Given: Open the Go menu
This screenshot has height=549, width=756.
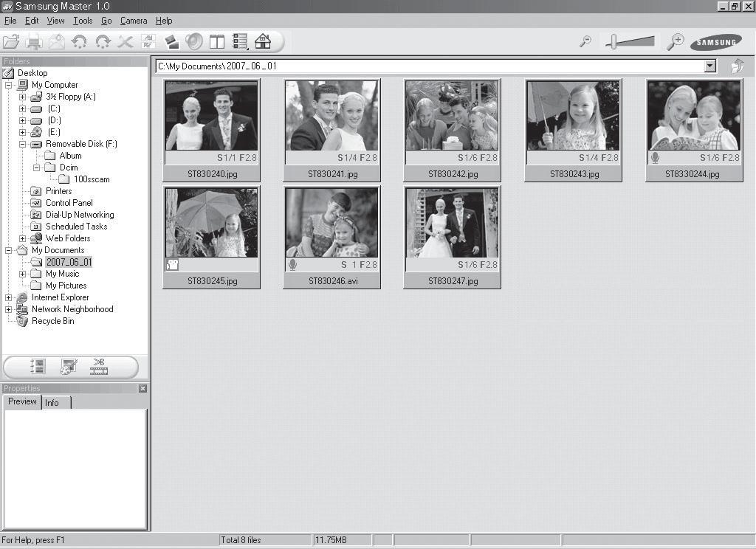Looking at the screenshot, I should 106,21.
